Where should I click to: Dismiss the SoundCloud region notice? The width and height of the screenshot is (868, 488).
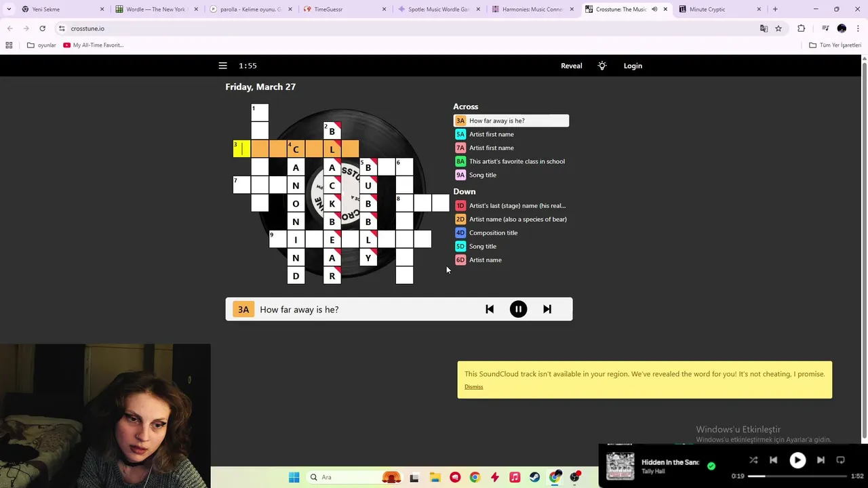[473, 386]
